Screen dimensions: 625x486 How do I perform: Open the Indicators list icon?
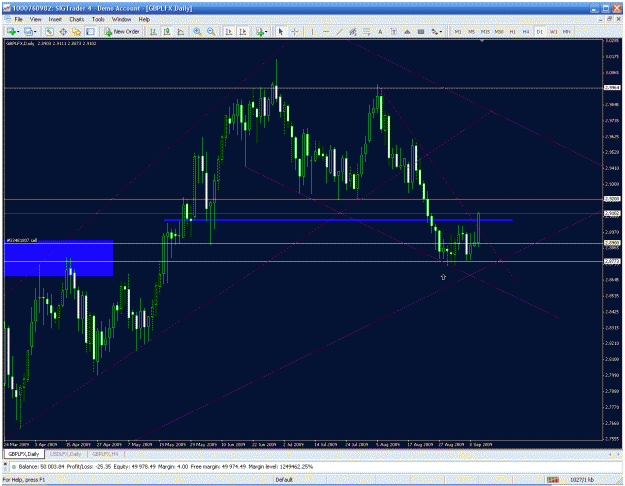260,31
